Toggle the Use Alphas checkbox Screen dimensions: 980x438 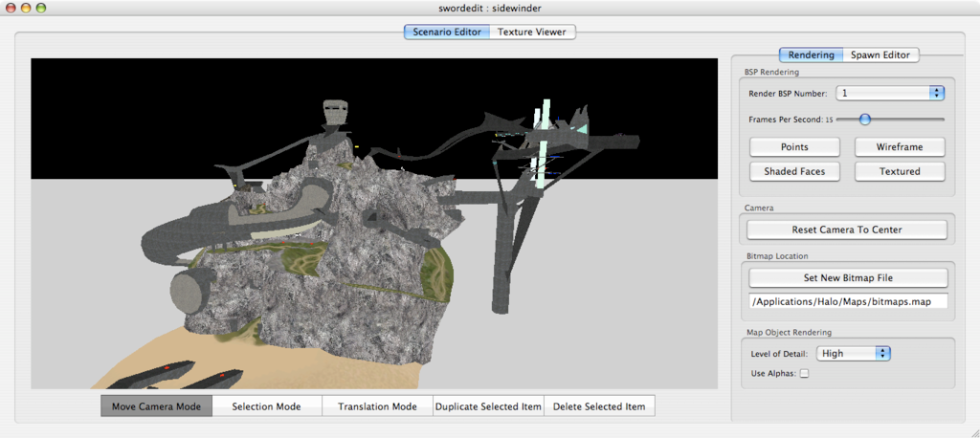tap(805, 374)
